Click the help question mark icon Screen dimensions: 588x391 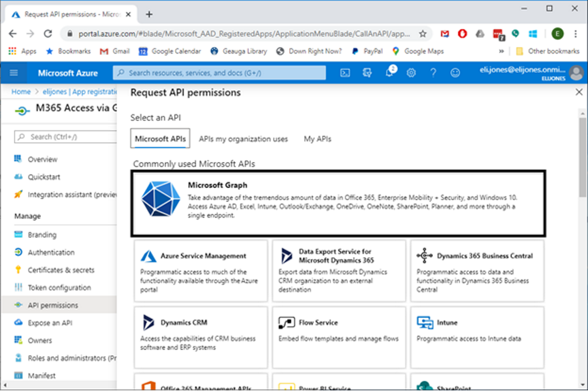pos(433,73)
